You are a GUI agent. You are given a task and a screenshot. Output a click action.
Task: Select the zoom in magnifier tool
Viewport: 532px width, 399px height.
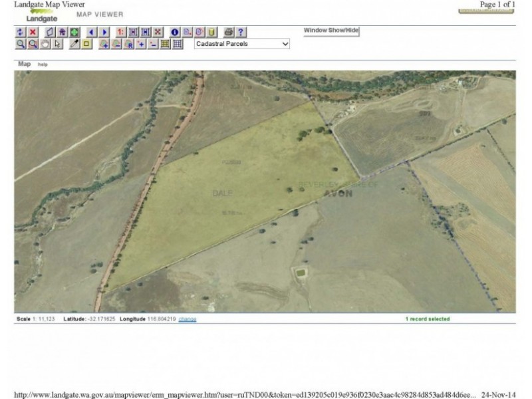(21, 44)
